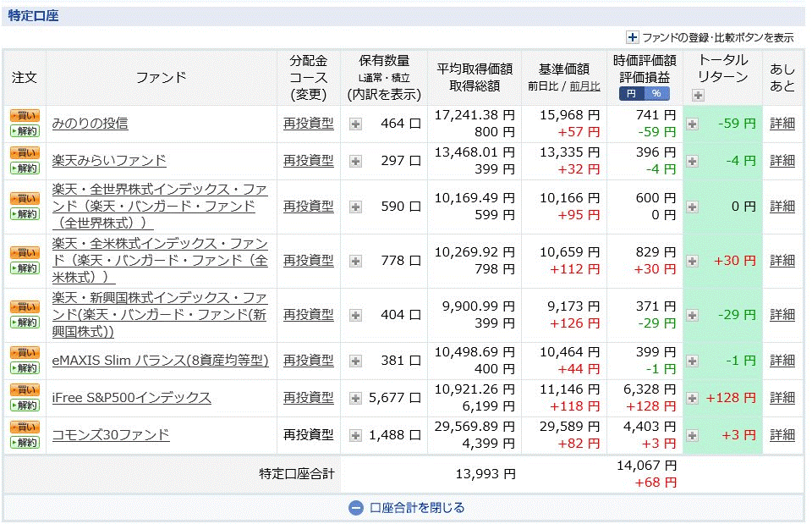Image resolution: width=812 pixels, height=524 pixels.
Task: Expand holdings breakdown for eMAXIS Slim 381口
Action: point(355,361)
